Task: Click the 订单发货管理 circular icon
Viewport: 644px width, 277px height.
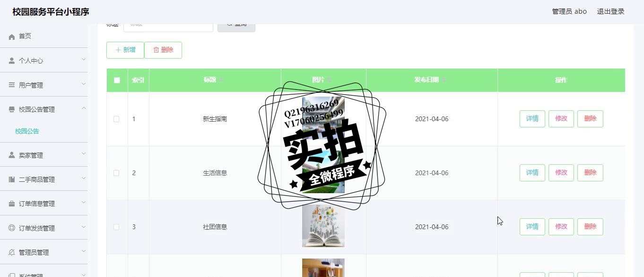Action: [x=12, y=228]
